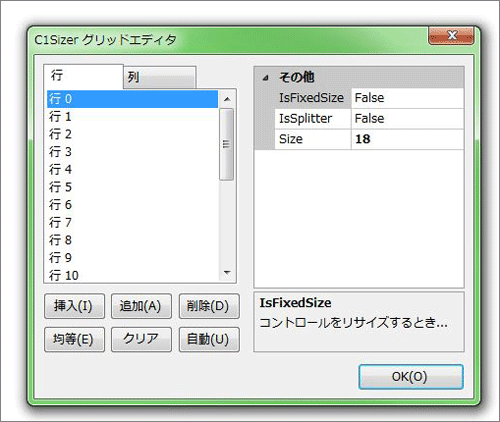500x422 pixels.
Task: Click the 追加(A) add button
Action: (141, 306)
